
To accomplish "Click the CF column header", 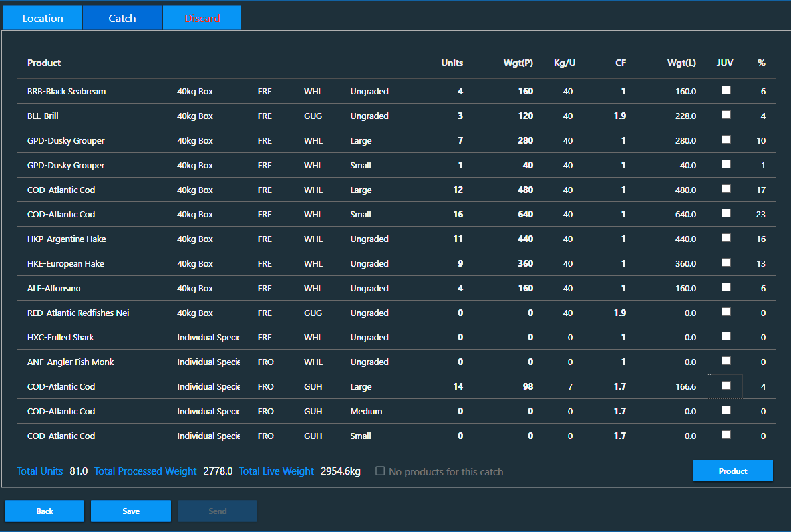I will [x=621, y=63].
